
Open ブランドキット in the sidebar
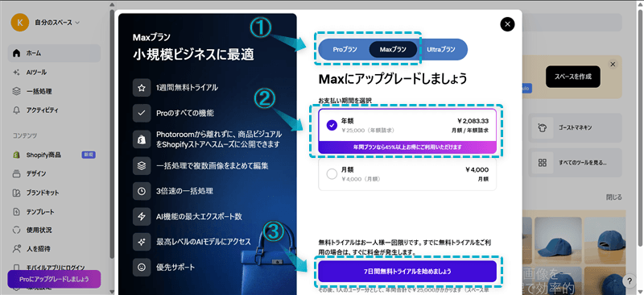pos(54,193)
